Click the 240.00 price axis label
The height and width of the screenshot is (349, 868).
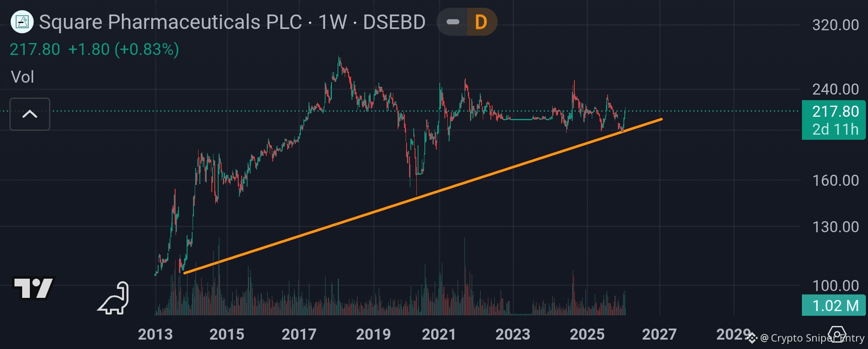(x=835, y=89)
